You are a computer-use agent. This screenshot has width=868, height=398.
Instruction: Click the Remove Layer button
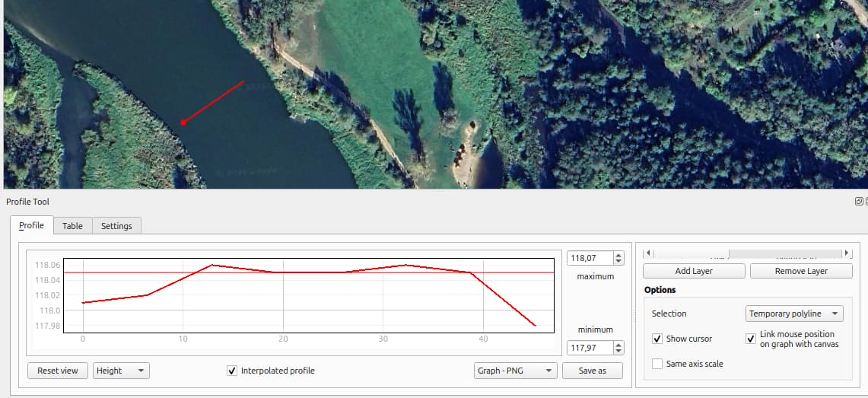click(x=800, y=271)
